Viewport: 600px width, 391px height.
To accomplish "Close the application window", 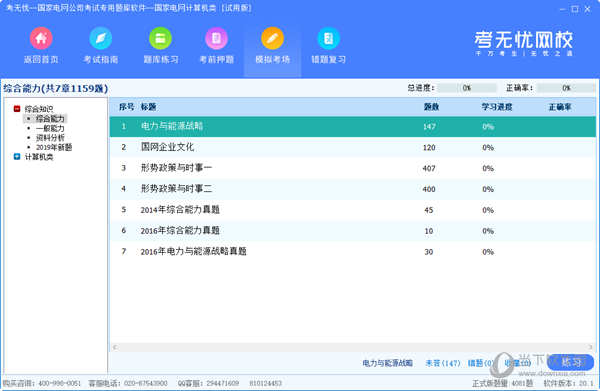I will point(588,9).
